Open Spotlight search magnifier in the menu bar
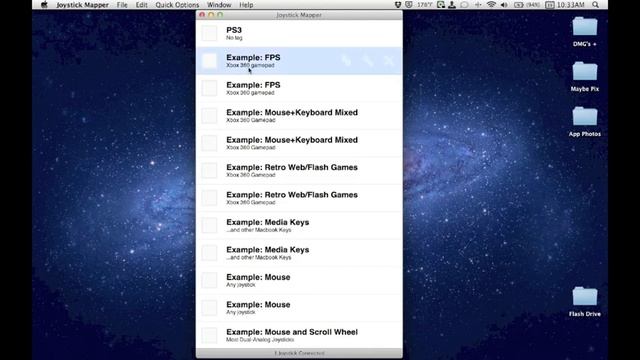 pyautogui.click(x=596, y=5)
